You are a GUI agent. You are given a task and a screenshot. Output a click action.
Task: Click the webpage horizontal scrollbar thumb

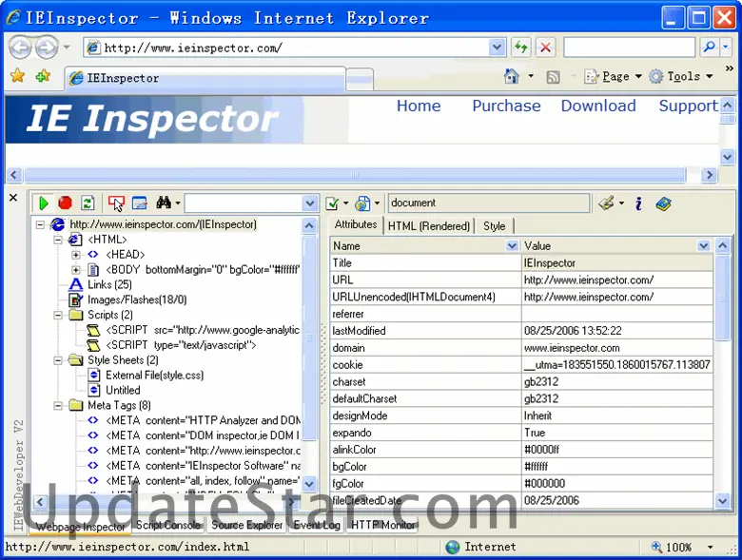(355, 175)
